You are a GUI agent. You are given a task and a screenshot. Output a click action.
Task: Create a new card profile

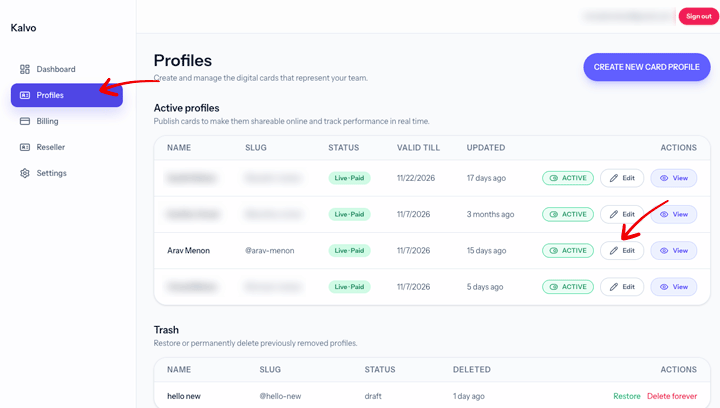(647, 67)
